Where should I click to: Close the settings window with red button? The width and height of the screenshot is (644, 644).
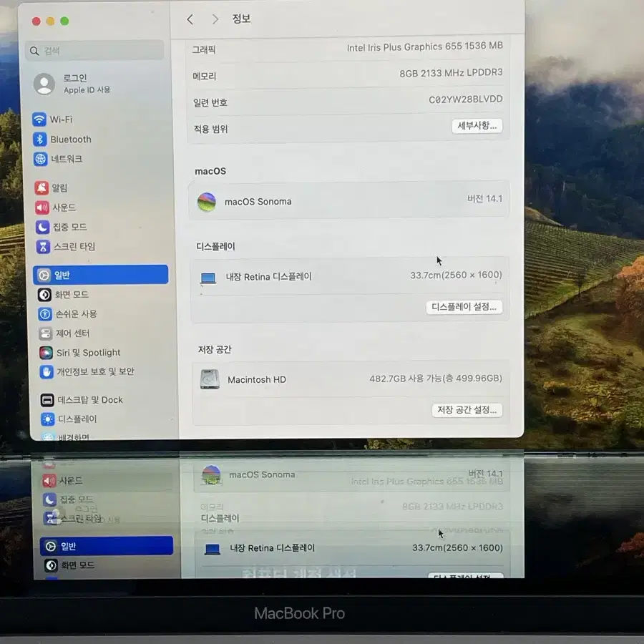click(36, 21)
